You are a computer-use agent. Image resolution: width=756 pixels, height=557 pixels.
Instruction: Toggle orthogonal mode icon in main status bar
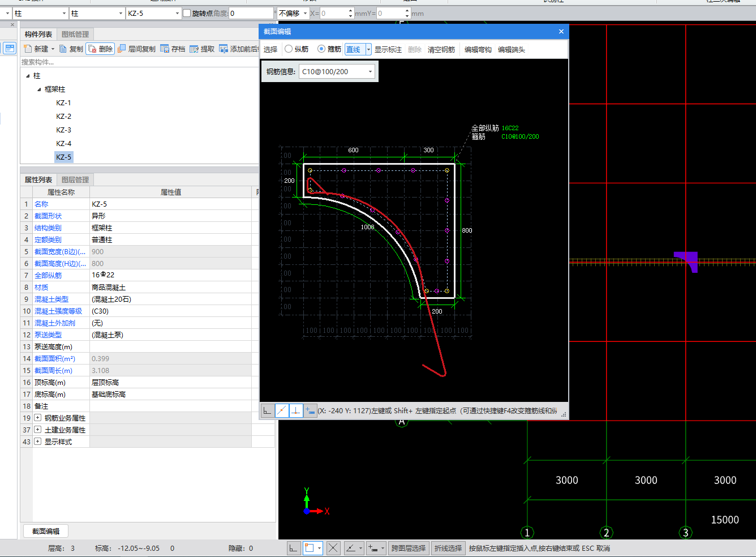click(293, 548)
